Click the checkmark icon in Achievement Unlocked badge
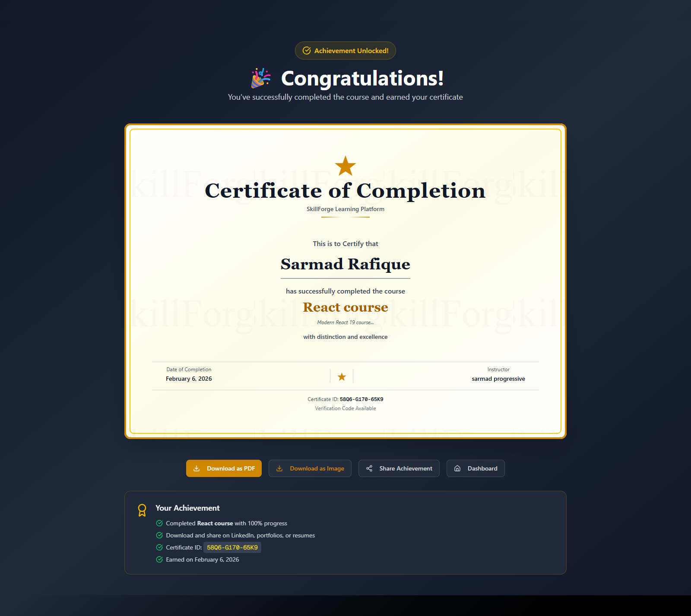This screenshot has width=691, height=616. 307,51
